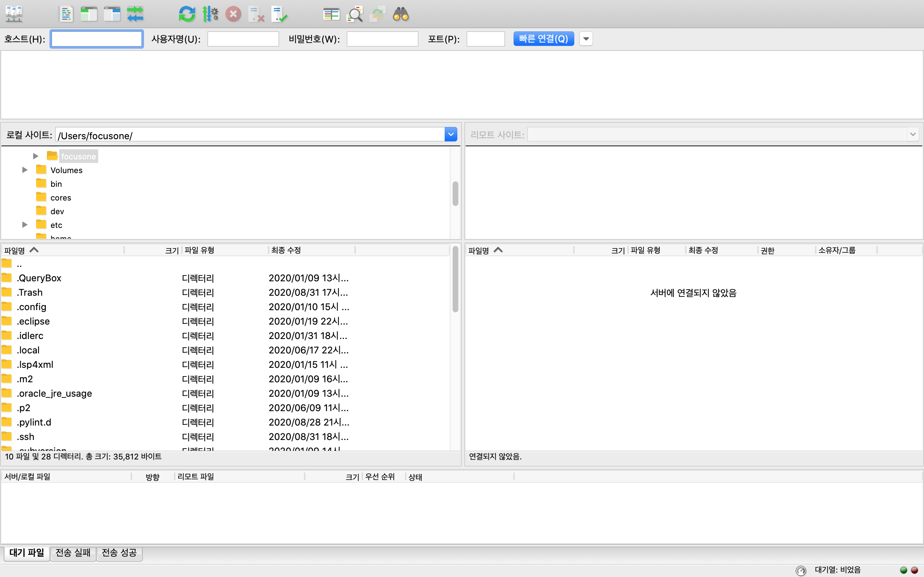
Task: Open local site path dropdown
Action: click(x=450, y=135)
